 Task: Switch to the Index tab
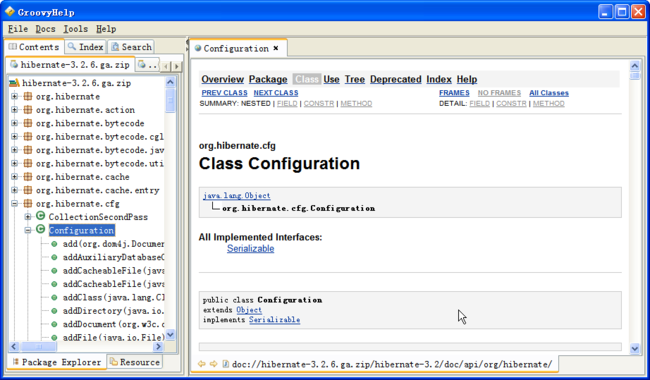pos(86,47)
